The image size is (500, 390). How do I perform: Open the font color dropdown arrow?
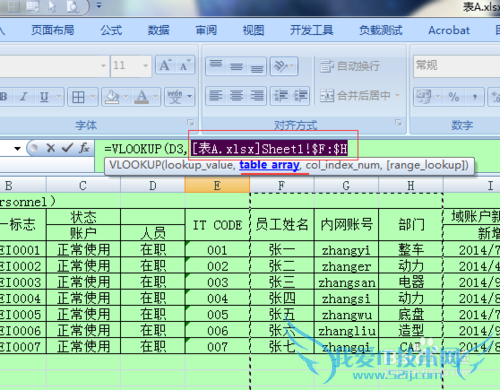click(156, 97)
